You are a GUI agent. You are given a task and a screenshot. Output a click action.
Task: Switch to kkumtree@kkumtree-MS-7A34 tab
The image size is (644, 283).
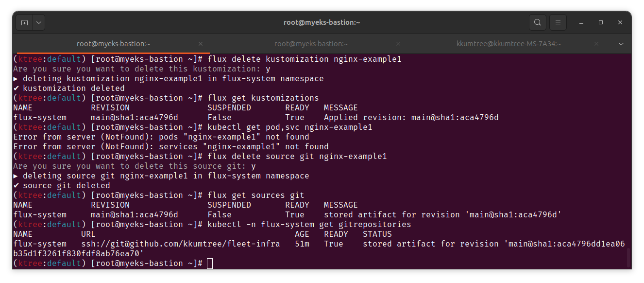508,44
